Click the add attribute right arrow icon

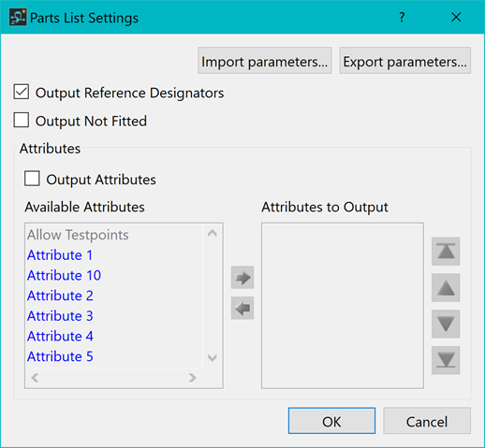242,278
